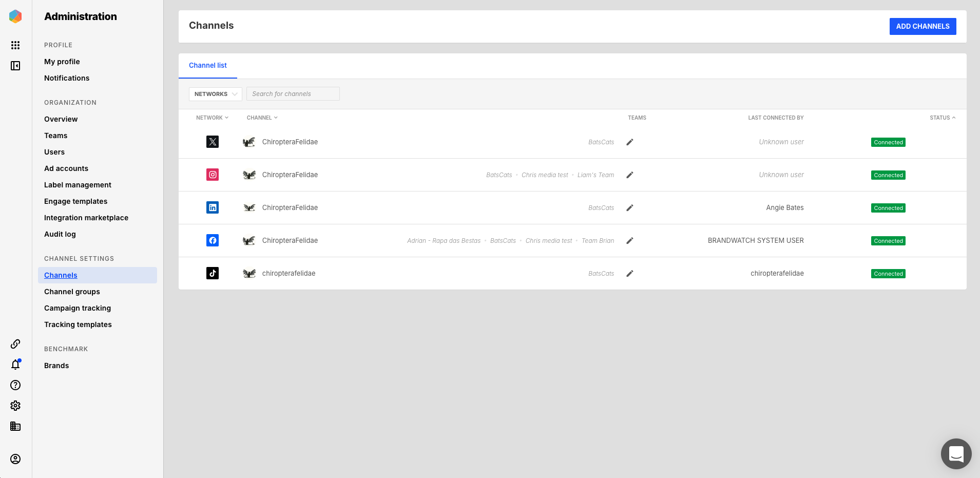Sort by NETWORK column header
Screen dimensions: 980x478
(212, 118)
